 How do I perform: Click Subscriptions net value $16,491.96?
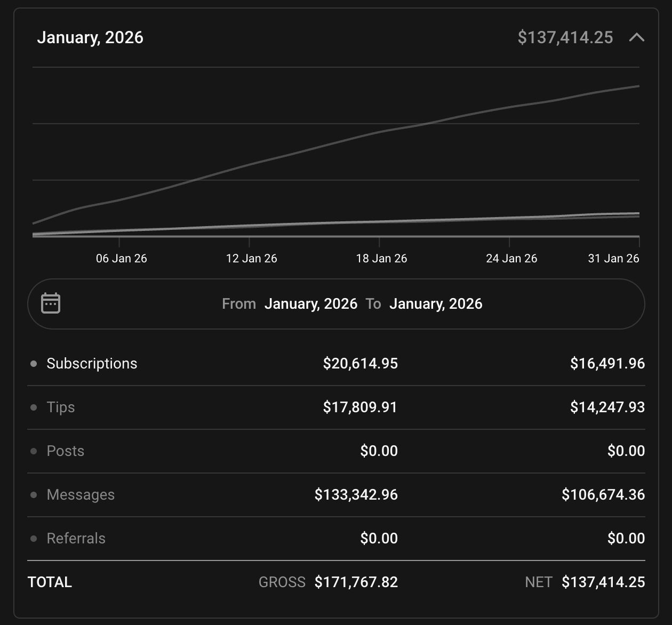point(607,364)
